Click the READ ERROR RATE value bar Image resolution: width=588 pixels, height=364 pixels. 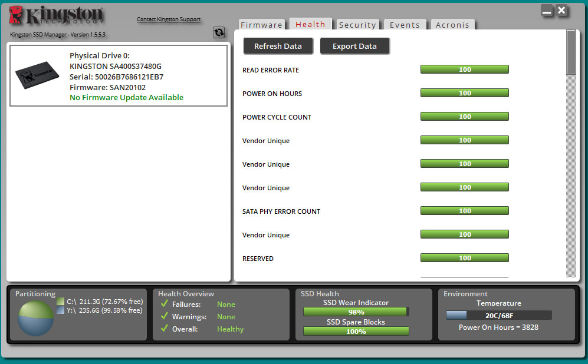click(465, 70)
